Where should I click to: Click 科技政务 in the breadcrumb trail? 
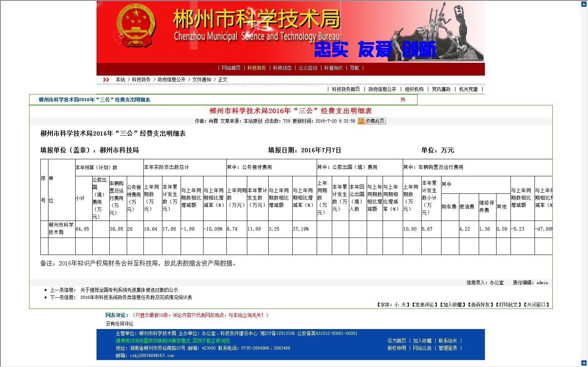click(141, 79)
